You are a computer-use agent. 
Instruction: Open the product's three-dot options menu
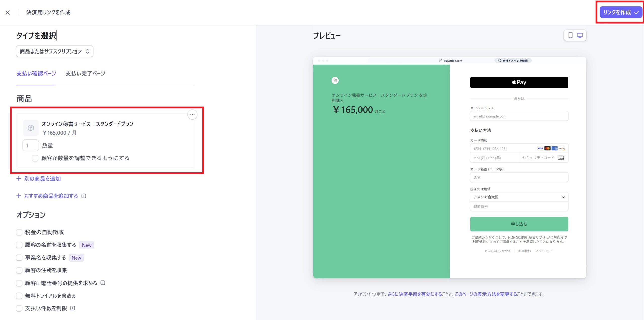coord(192,115)
